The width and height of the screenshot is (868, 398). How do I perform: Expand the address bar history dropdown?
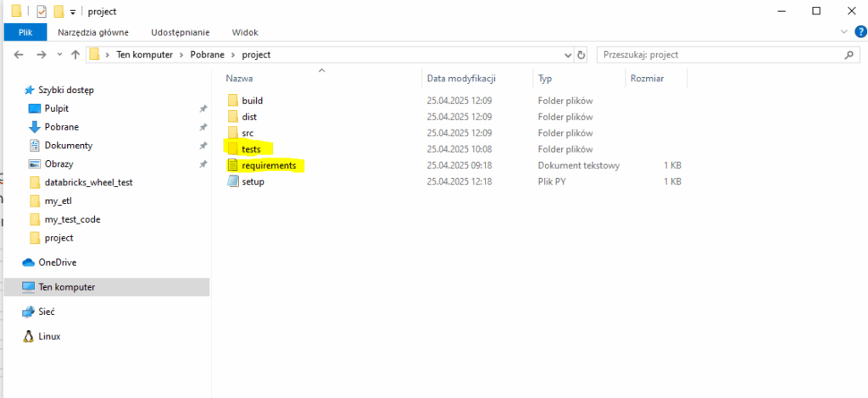[568, 55]
